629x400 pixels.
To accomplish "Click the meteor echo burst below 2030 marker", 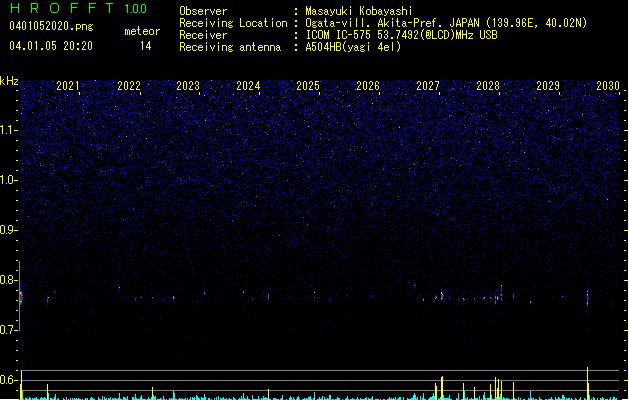I will 588,298.
